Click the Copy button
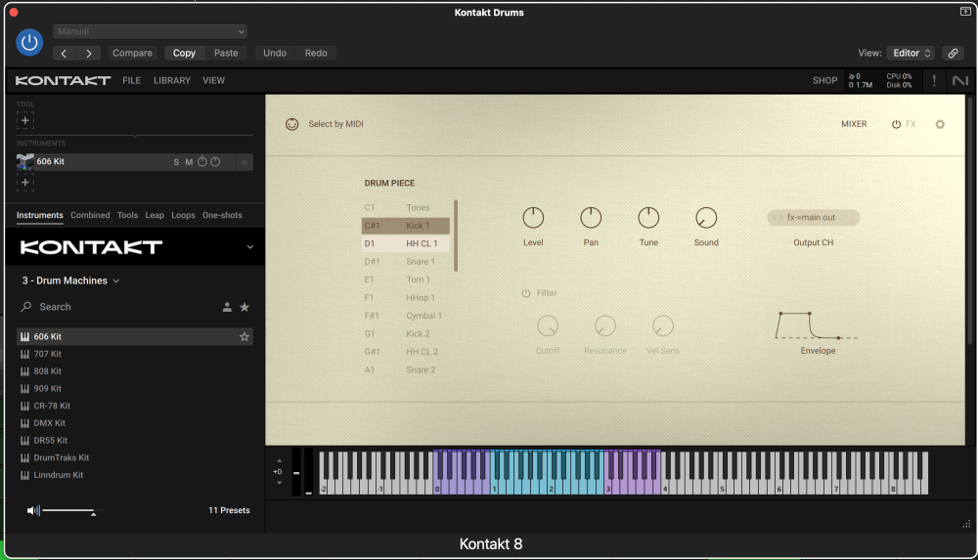Viewport: 978px width, 560px height. tap(184, 53)
